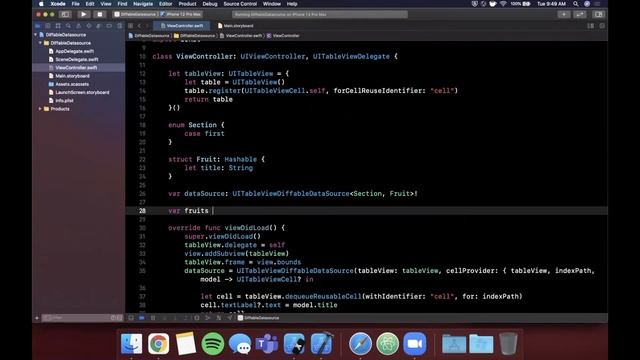Open the Symbol navigator icon
Screen dimensions: 640x360
click(58, 26)
